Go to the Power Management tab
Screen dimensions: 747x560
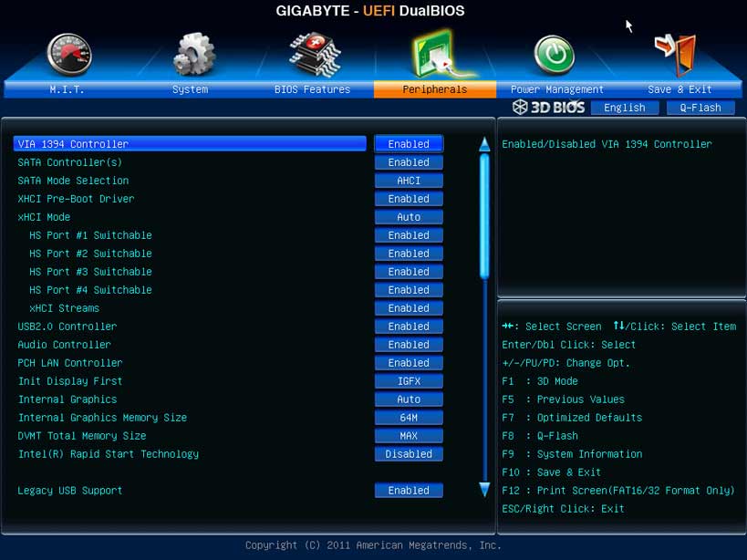[557, 89]
